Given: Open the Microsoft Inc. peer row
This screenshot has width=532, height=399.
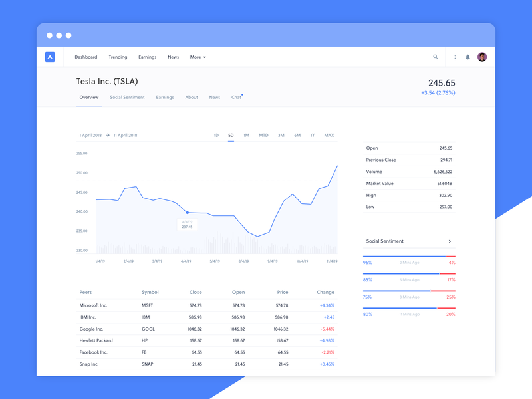Looking at the screenshot, I should pyautogui.click(x=207, y=305).
